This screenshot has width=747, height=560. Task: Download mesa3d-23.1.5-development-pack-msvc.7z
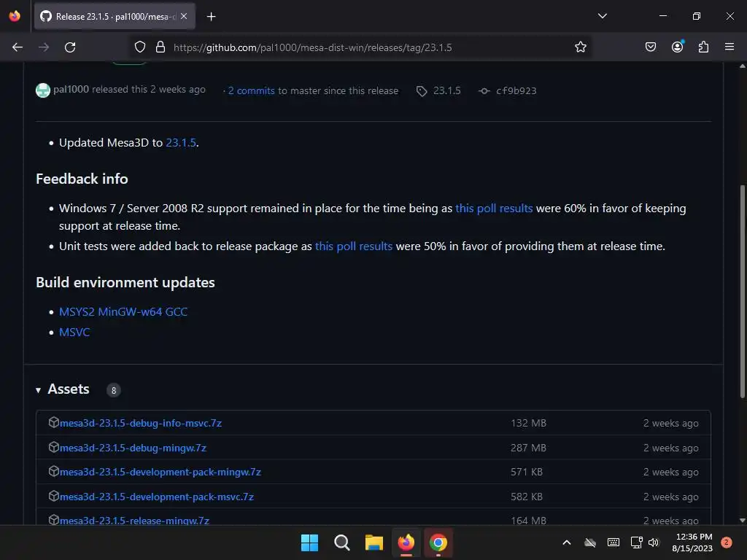coord(157,497)
